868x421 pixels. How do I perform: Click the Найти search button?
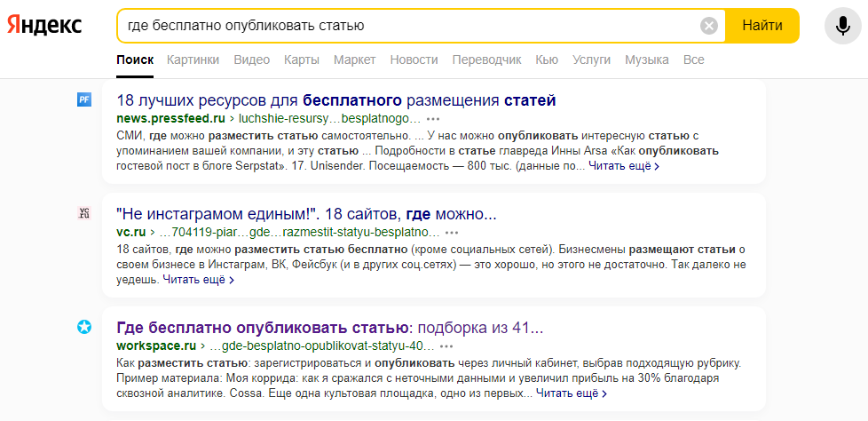(x=762, y=26)
